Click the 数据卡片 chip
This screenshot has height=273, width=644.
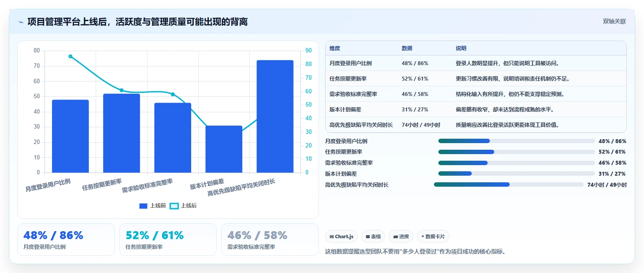(x=433, y=236)
